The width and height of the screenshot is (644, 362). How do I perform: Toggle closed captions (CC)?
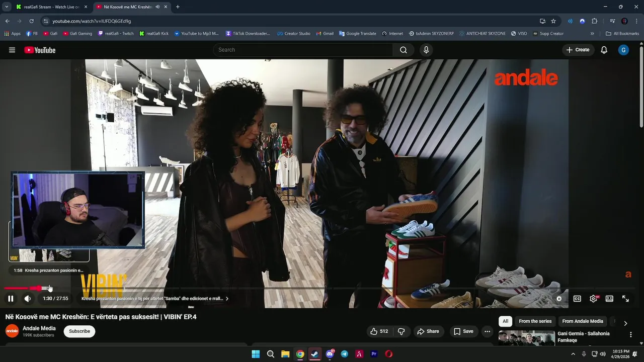(x=577, y=299)
